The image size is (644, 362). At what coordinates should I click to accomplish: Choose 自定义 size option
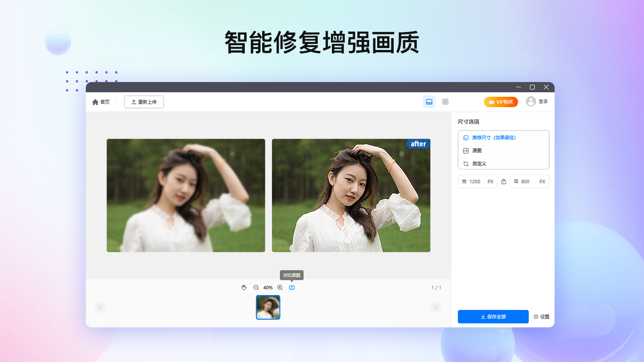504,164
